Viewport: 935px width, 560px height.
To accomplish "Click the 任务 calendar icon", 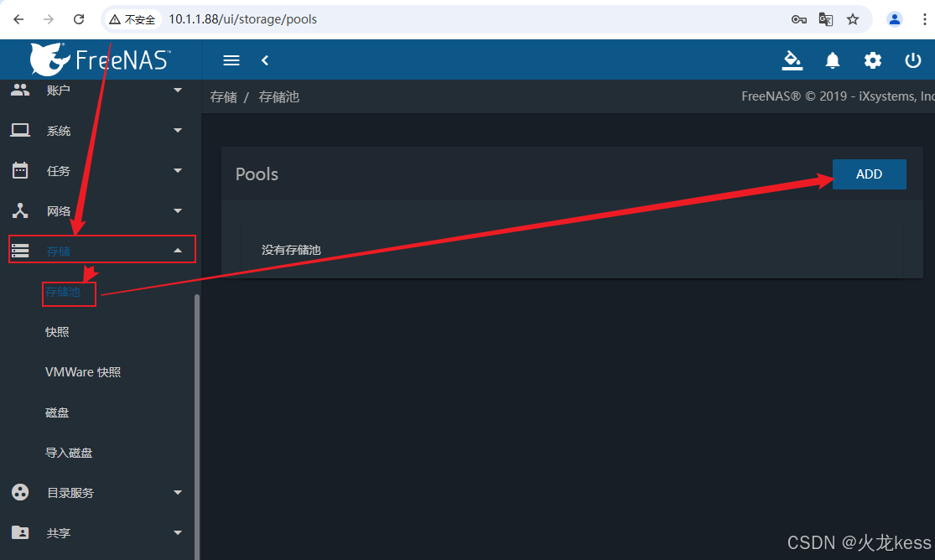I will [20, 170].
